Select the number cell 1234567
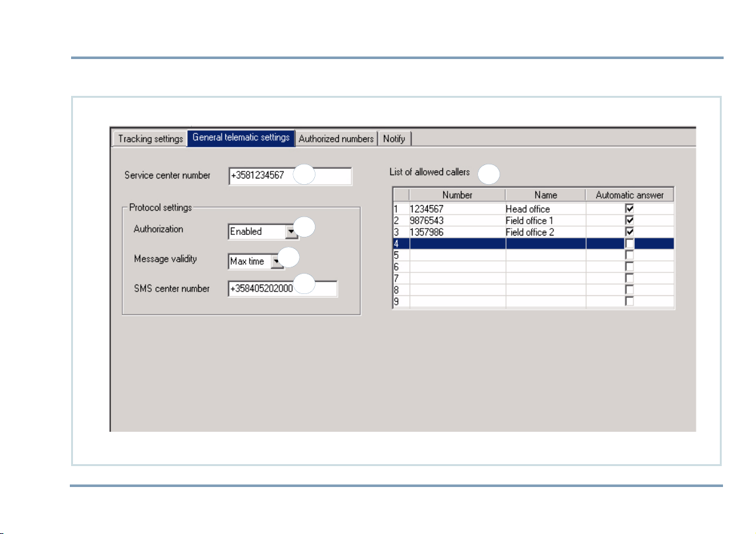The width and height of the screenshot is (756, 534). pos(457,209)
